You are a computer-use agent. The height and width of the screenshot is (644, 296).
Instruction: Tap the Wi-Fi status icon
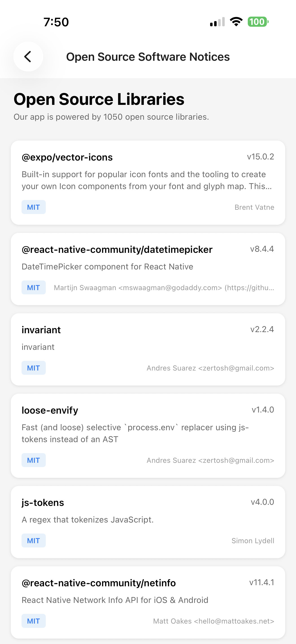pos(236,22)
